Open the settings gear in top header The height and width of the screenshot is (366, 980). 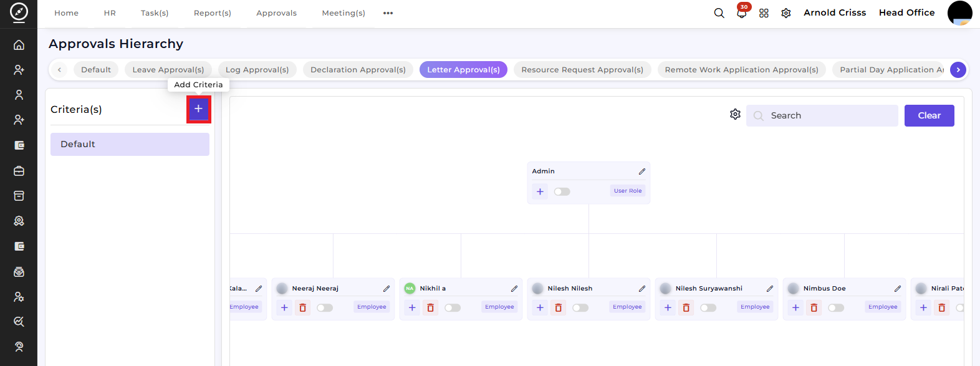[x=786, y=13]
